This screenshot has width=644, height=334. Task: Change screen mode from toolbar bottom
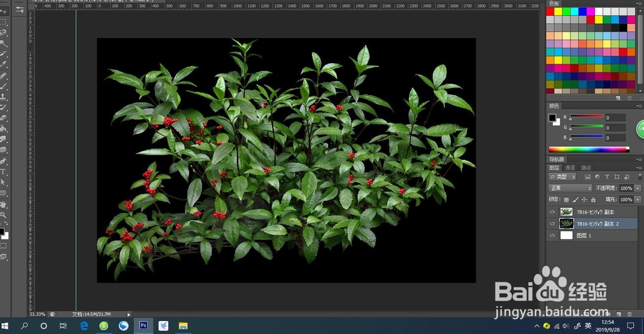pos(3,257)
